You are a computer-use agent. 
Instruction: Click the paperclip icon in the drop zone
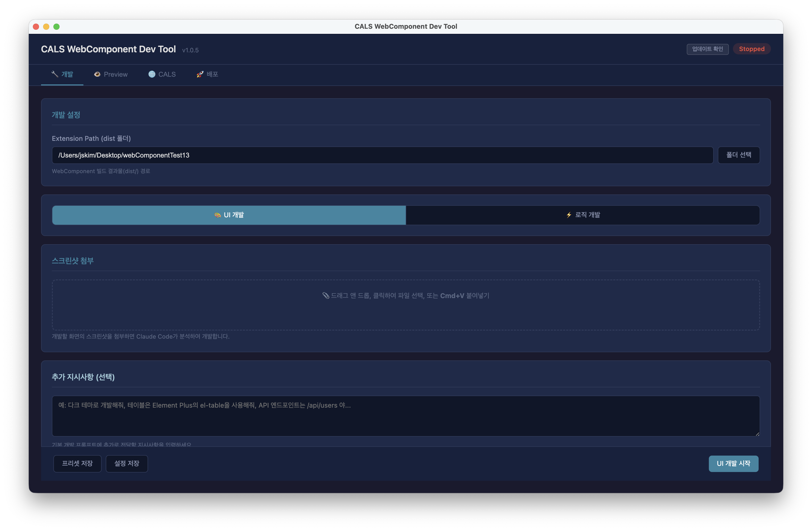[326, 296]
